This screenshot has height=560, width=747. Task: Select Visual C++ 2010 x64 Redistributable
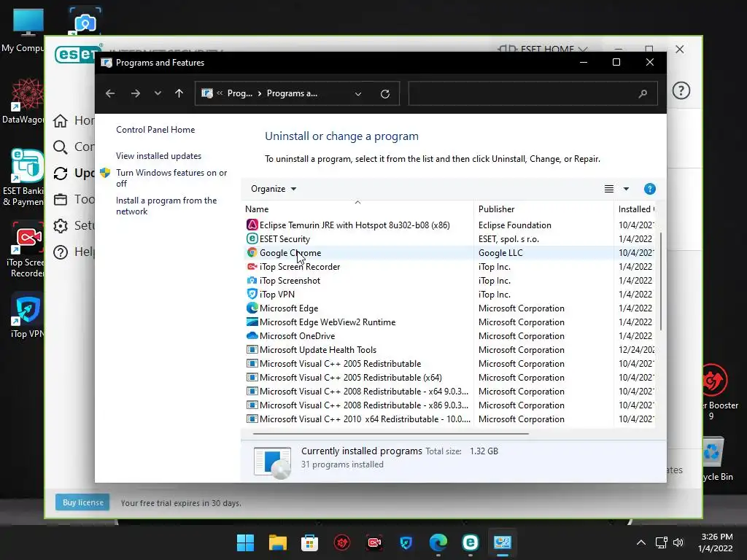pos(365,419)
